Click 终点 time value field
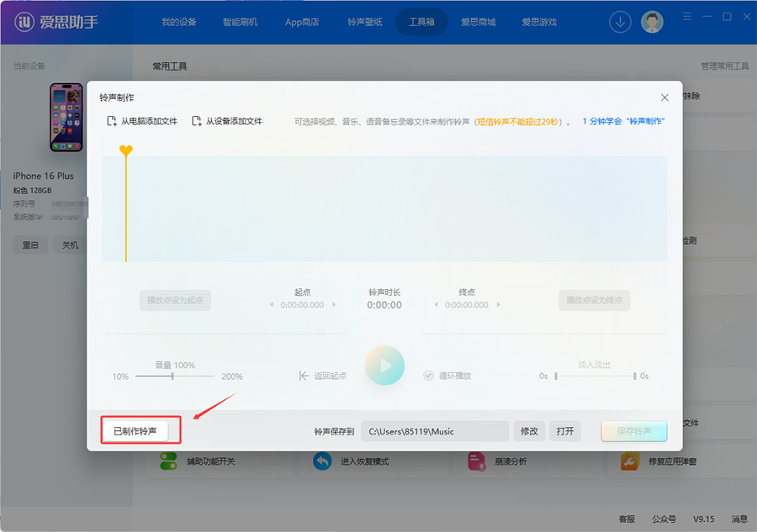This screenshot has width=757, height=532. [x=466, y=305]
